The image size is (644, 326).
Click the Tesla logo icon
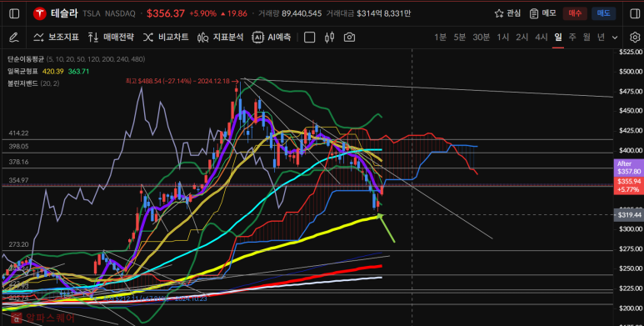coord(39,13)
